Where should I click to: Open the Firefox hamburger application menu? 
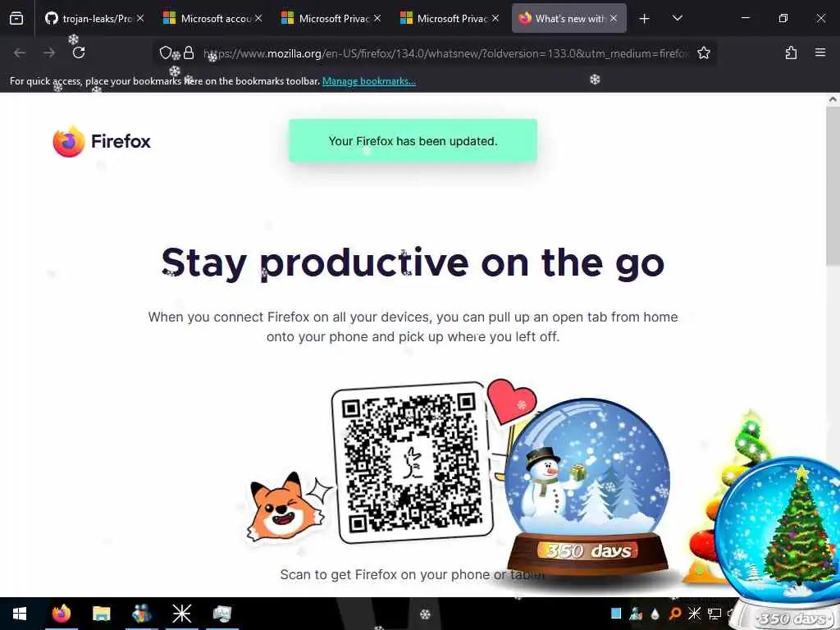(x=820, y=52)
